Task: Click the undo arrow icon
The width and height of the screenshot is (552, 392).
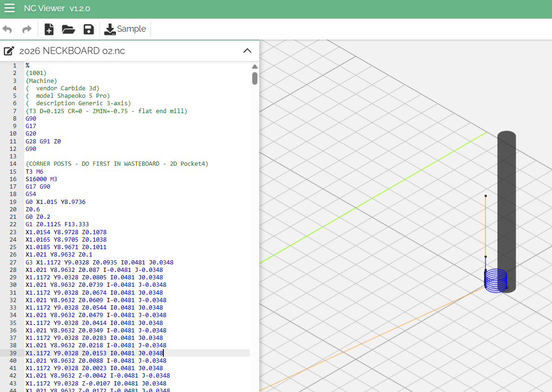Action: pyautogui.click(x=7, y=29)
